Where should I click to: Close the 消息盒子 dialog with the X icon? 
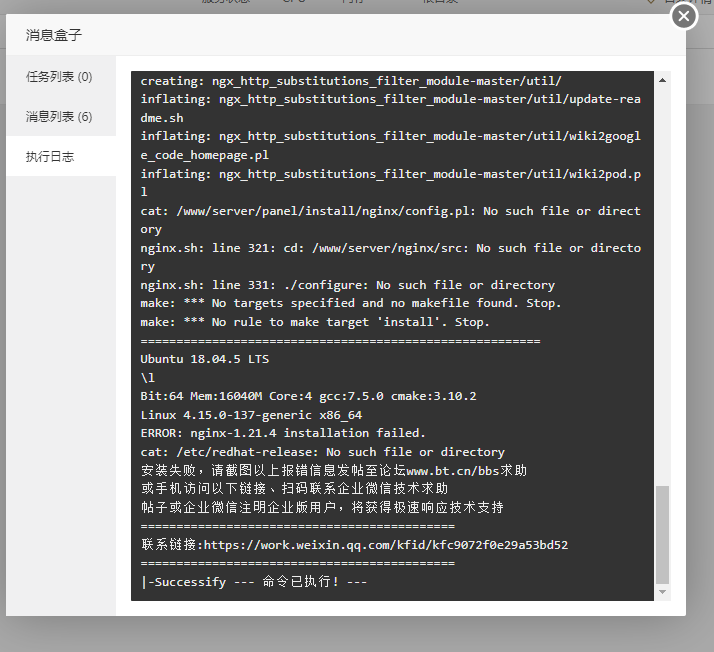[x=683, y=16]
